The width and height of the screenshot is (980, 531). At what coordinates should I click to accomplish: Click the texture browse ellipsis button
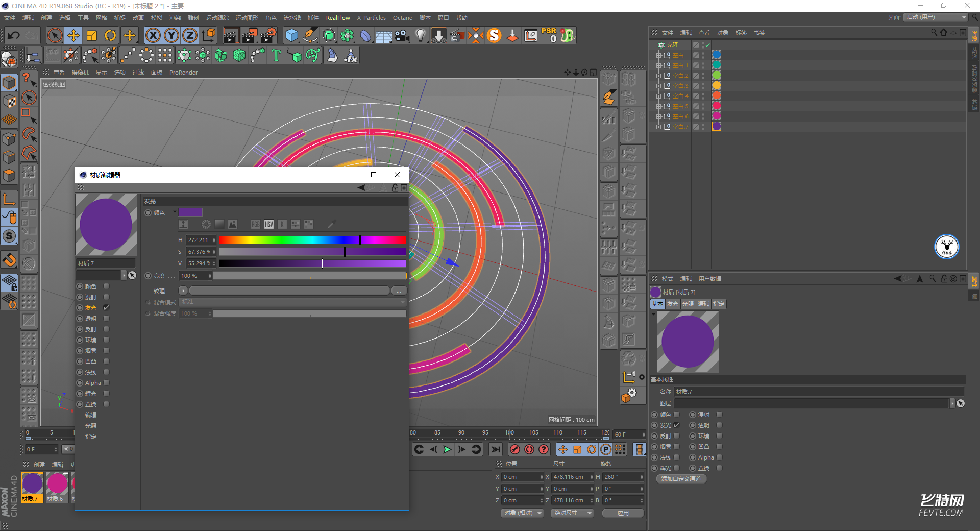pyautogui.click(x=399, y=291)
